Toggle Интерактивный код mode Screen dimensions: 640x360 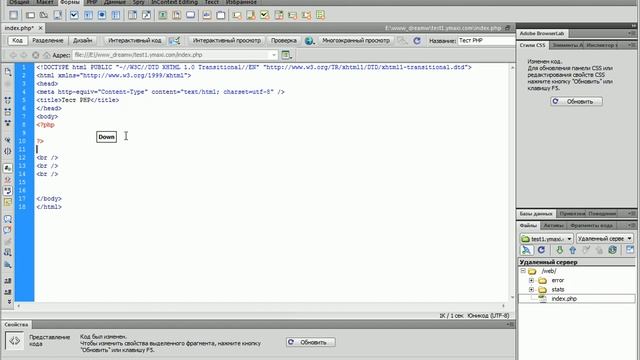(134, 40)
